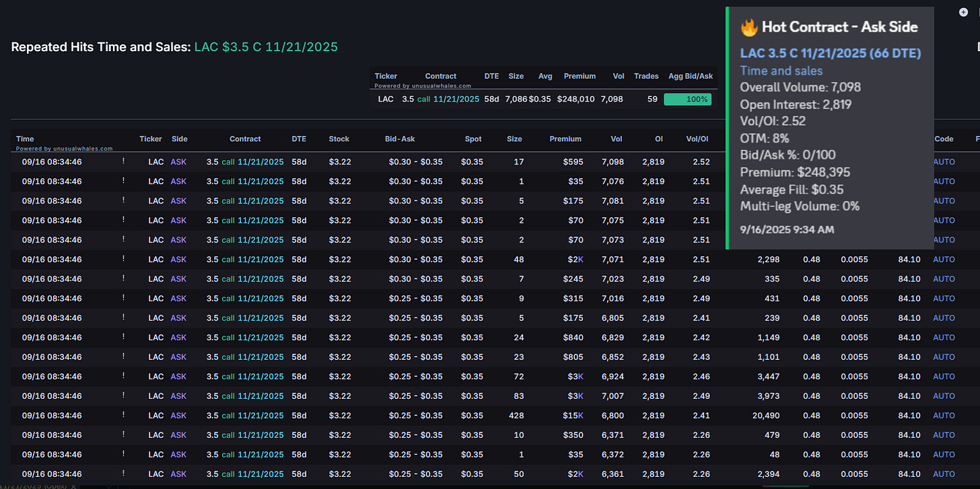Click the ! icon in row with Vol 7,076

pos(123,181)
